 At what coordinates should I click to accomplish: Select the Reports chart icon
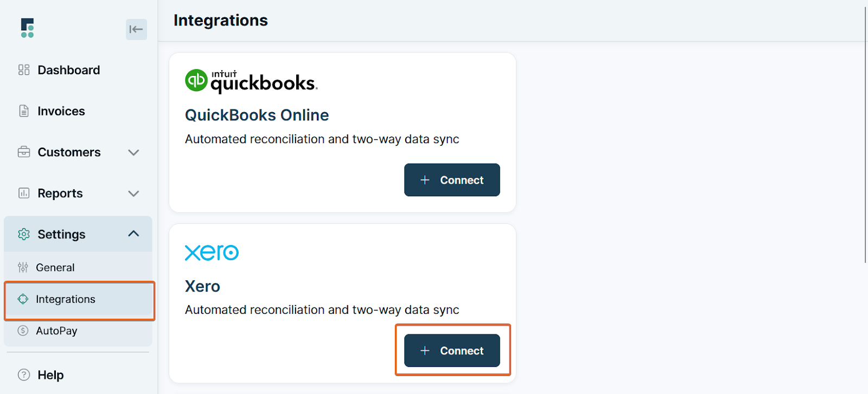pos(23,193)
